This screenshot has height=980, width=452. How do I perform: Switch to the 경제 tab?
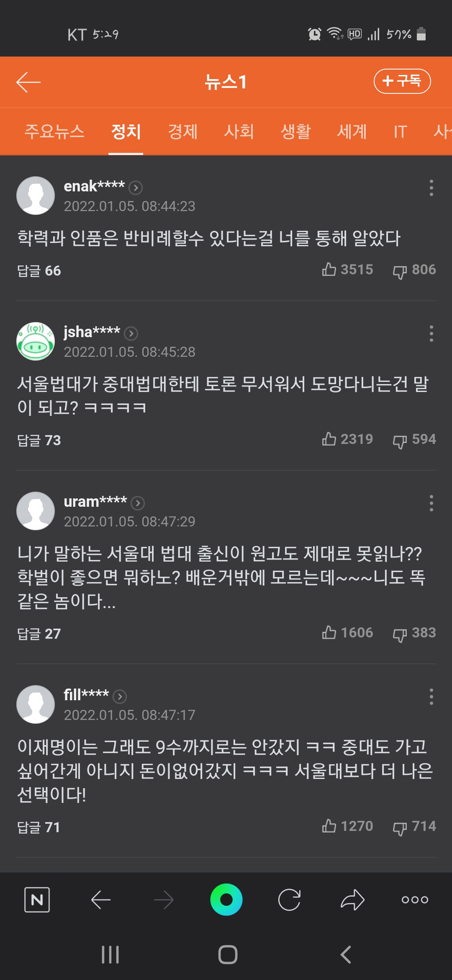(x=182, y=132)
